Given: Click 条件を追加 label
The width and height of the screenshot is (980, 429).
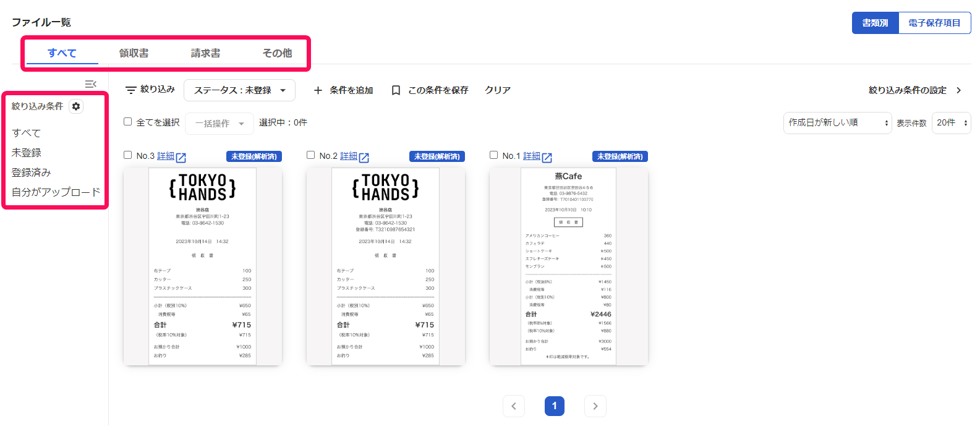Looking at the screenshot, I should click(351, 90).
